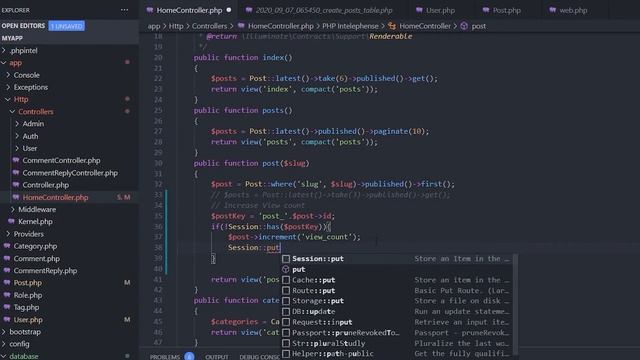Click the PHP icon of CommentController.php
Viewport: 640px width, 360px height.
[16, 160]
